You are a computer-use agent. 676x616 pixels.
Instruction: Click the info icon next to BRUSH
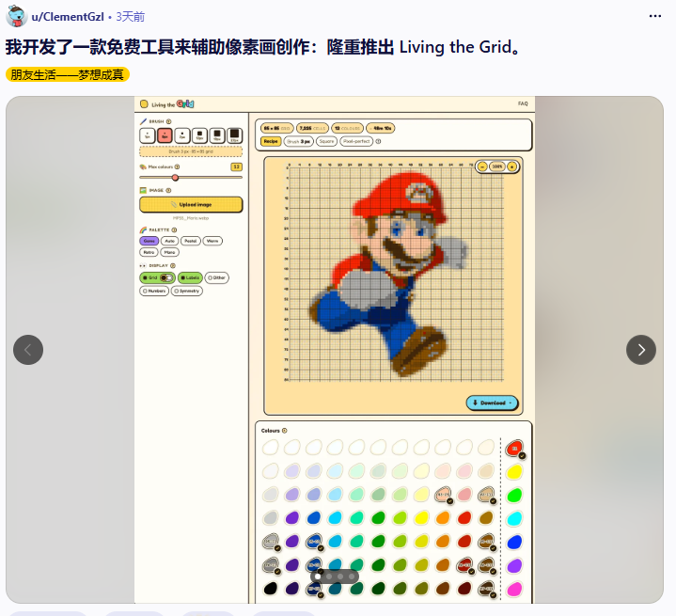pyautogui.click(x=169, y=121)
